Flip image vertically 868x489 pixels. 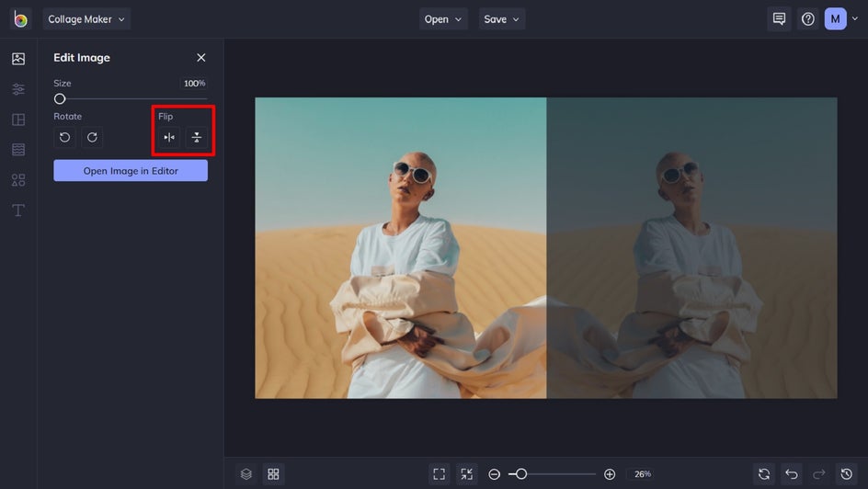[x=197, y=137]
